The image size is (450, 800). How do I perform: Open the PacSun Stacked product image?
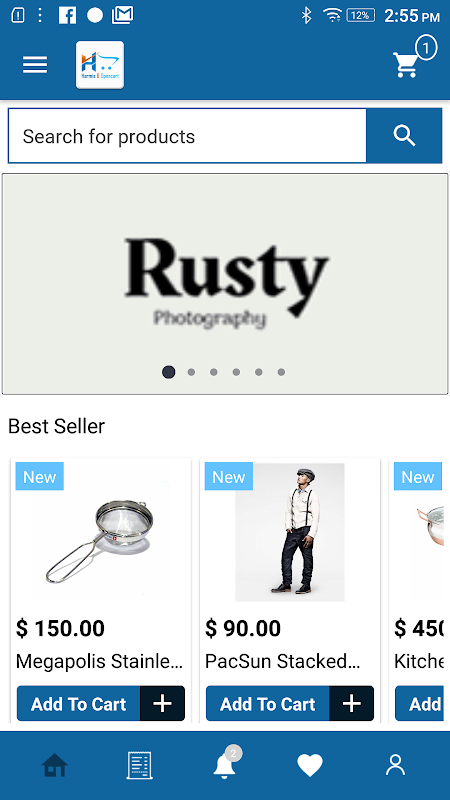(290, 532)
